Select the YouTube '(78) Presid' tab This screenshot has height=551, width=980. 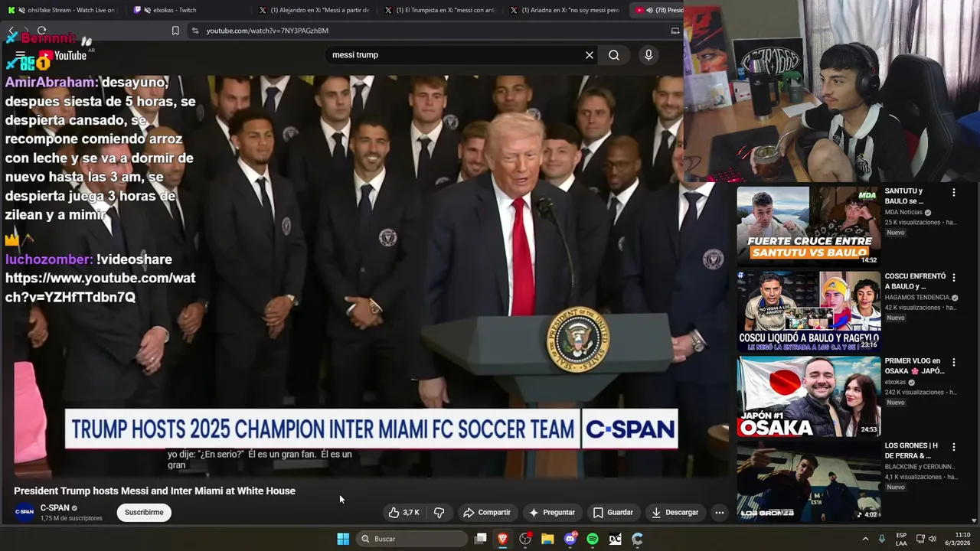(658, 10)
